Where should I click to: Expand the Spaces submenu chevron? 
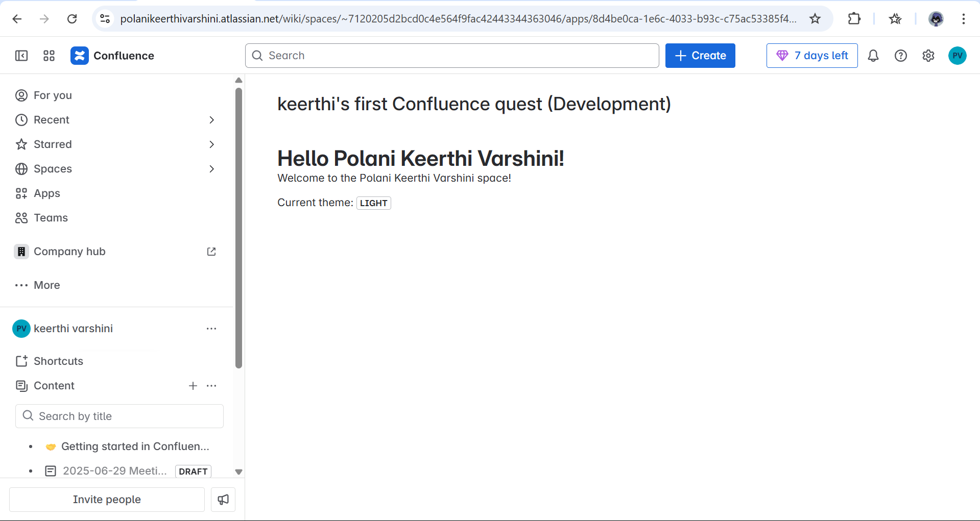(211, 169)
